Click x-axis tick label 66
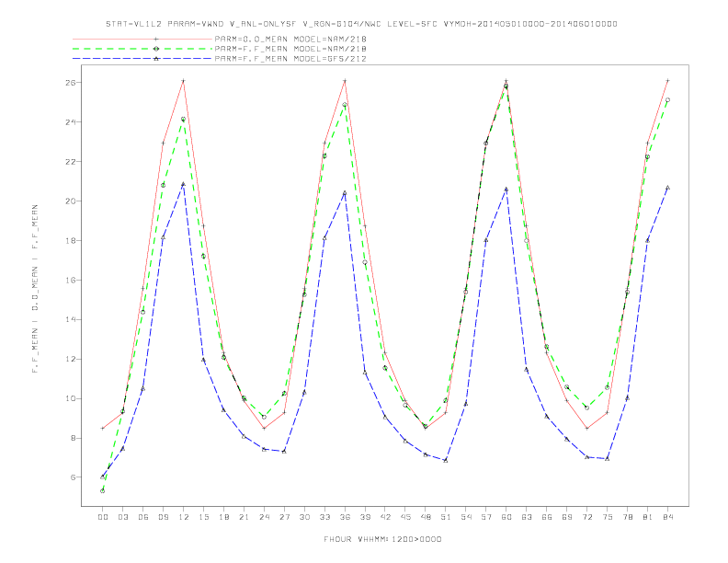 pyautogui.click(x=547, y=517)
